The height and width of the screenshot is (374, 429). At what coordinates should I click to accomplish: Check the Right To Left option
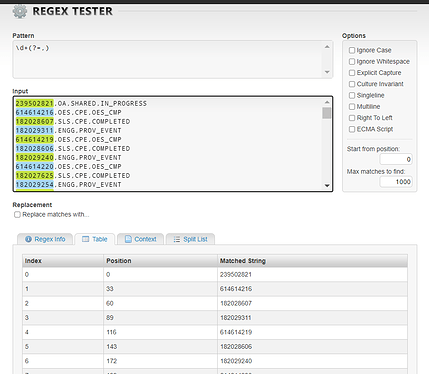tap(352, 118)
